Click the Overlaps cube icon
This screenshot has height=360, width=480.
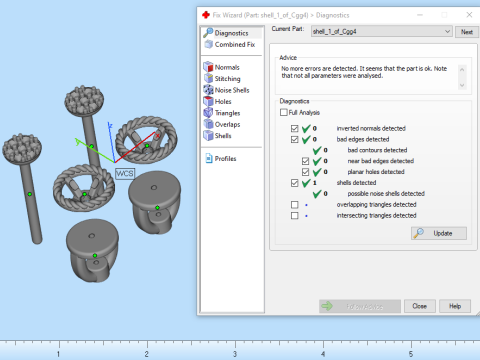[x=208, y=124]
